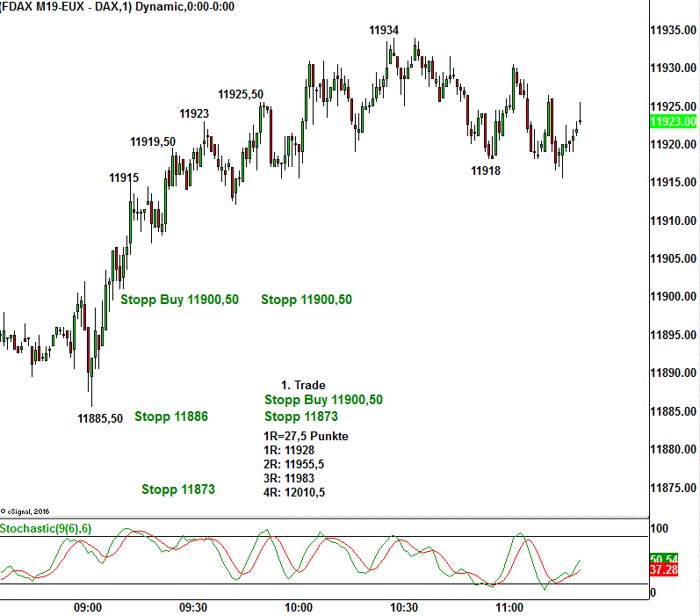Select the Stopp 11886 text label
The height and width of the screenshot is (616, 700).
click(x=171, y=417)
